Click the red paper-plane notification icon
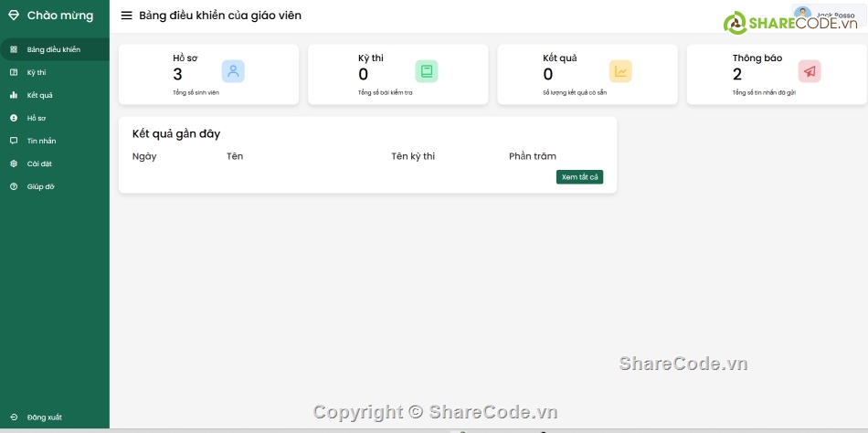868x433 pixels. [810, 71]
